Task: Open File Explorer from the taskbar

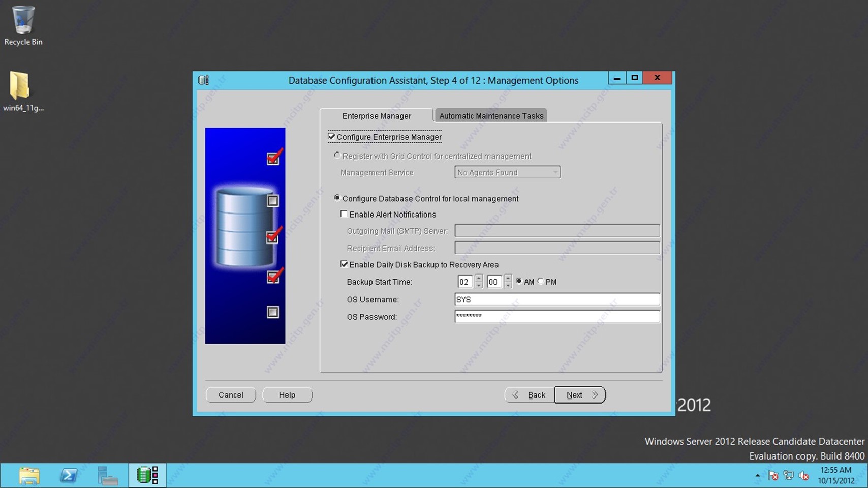Action: [x=29, y=476]
